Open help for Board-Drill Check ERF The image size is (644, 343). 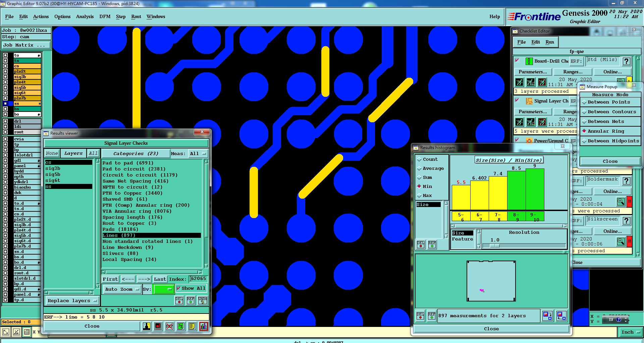click(626, 61)
